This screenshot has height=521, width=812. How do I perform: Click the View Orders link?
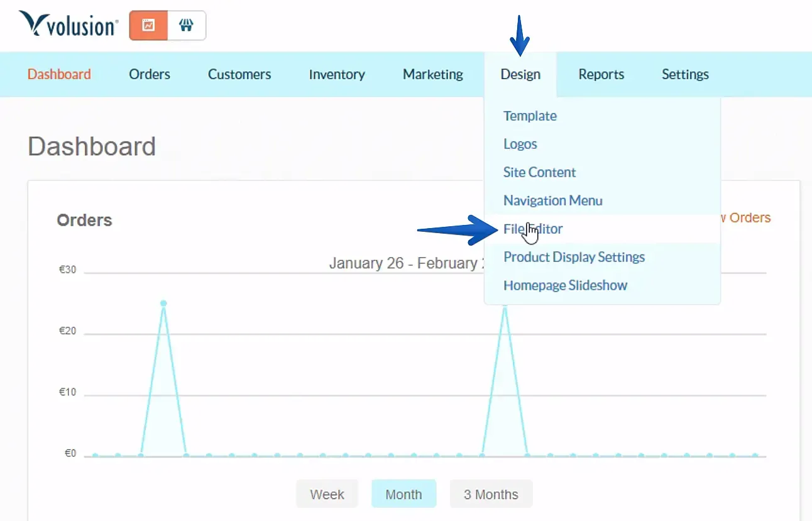[746, 217]
